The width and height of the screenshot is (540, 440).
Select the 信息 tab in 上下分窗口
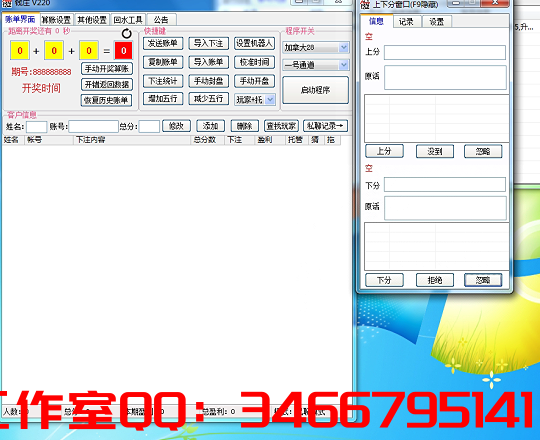click(376, 21)
